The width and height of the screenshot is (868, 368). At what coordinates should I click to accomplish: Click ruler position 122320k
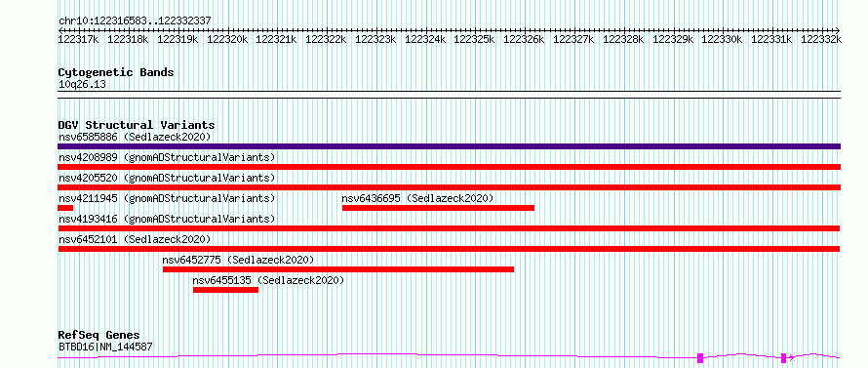(227, 39)
